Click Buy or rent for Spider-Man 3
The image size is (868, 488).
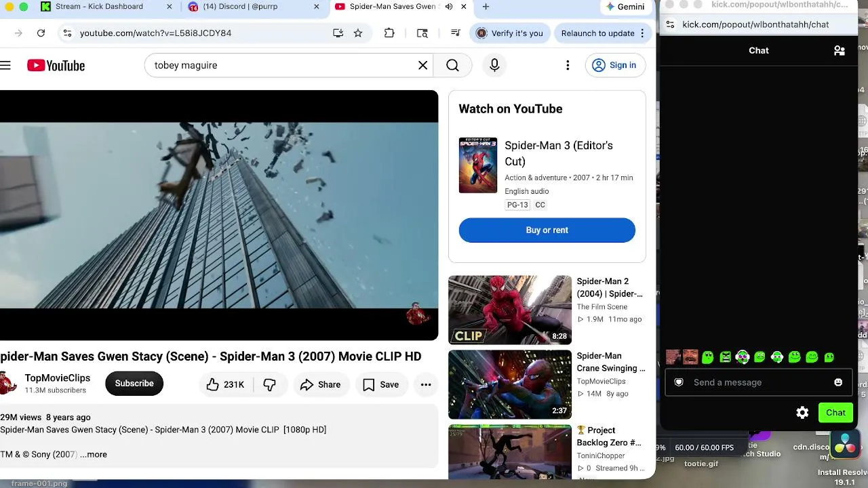(x=547, y=230)
